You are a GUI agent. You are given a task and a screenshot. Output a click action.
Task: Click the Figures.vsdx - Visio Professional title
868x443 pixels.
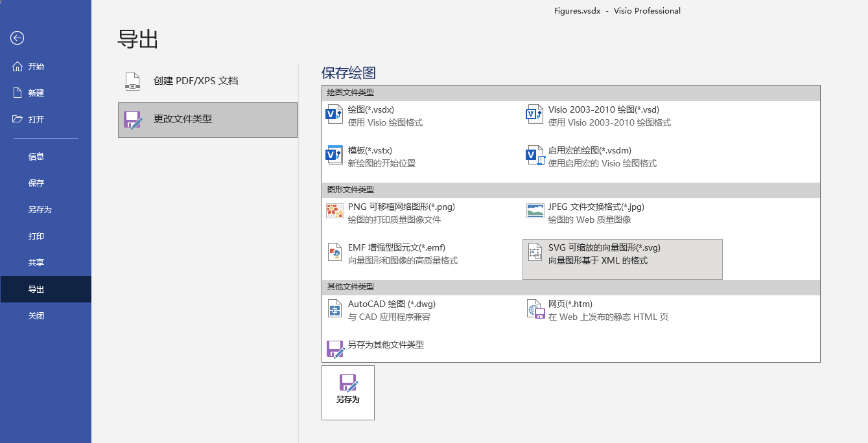click(x=617, y=10)
